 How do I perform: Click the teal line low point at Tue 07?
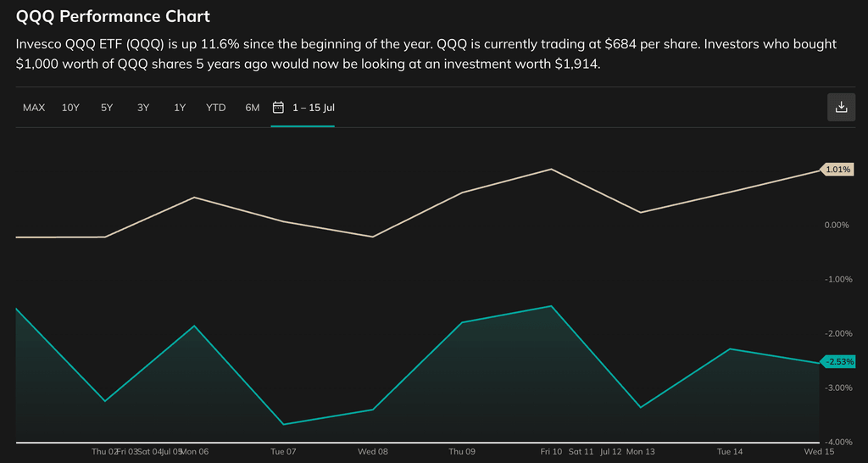(x=283, y=424)
